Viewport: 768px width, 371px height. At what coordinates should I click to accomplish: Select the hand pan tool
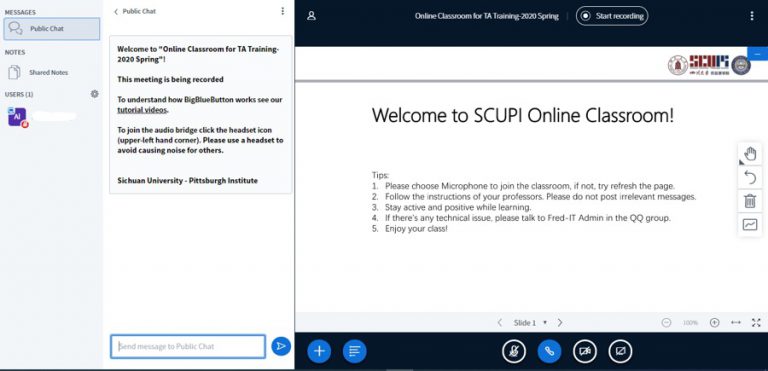(x=750, y=154)
